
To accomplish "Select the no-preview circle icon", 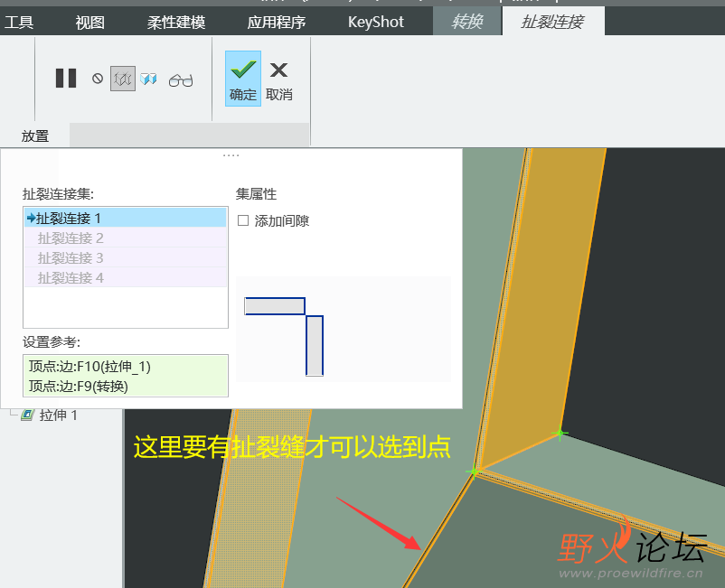I will point(98,79).
